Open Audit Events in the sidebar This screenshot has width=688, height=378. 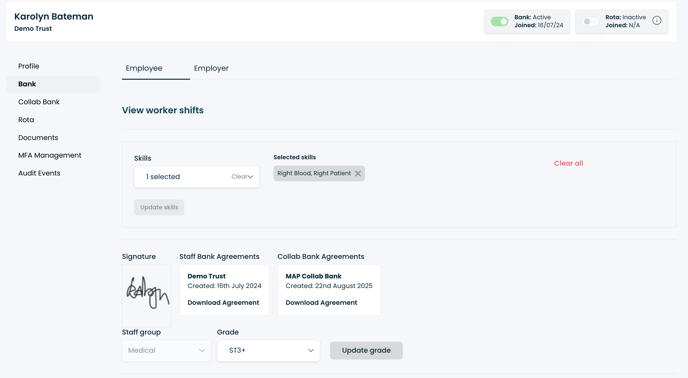coord(39,173)
